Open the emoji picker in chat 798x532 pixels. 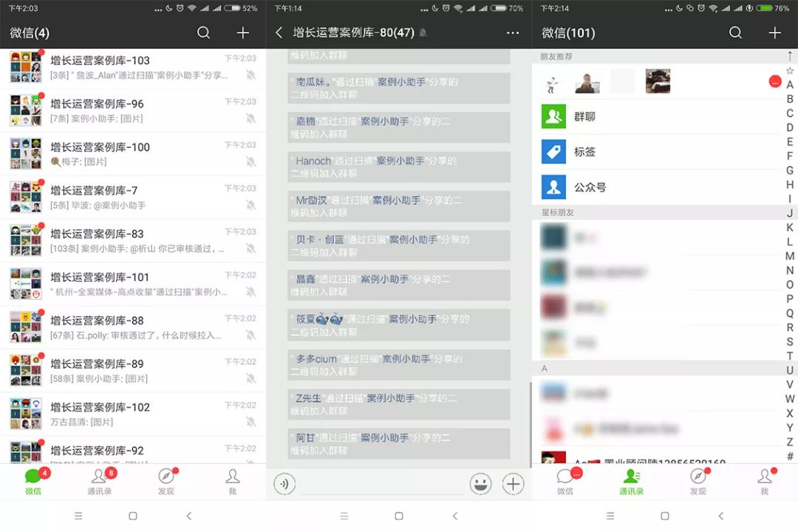click(x=480, y=484)
